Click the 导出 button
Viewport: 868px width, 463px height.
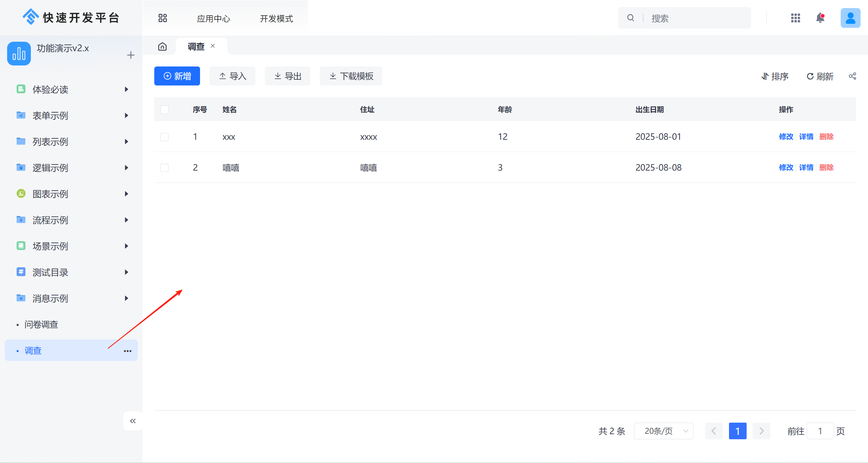(x=288, y=76)
